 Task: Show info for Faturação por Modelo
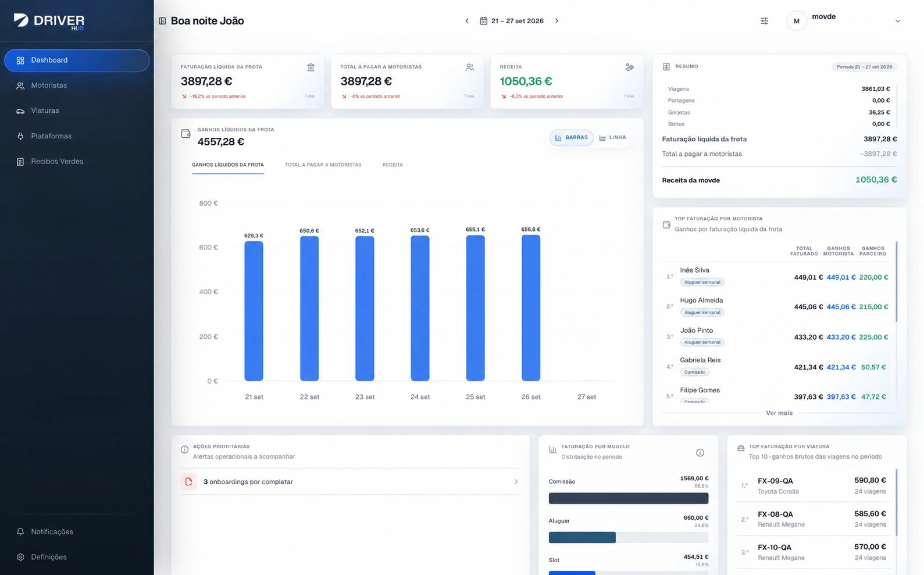pos(700,453)
